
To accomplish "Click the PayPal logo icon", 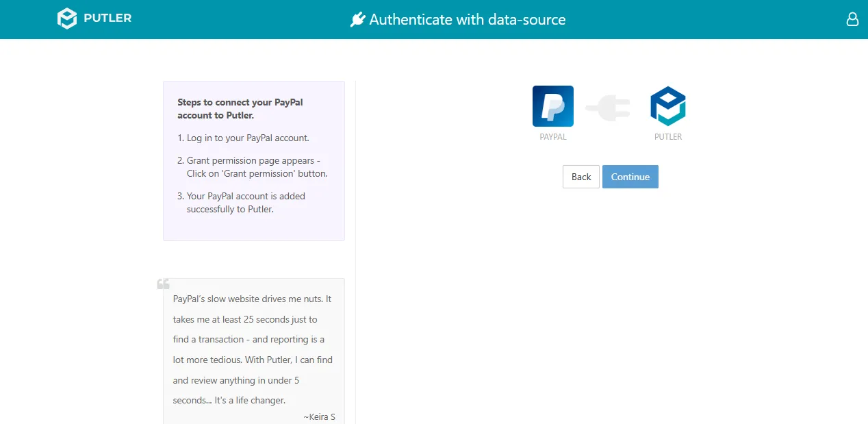I will [553, 106].
